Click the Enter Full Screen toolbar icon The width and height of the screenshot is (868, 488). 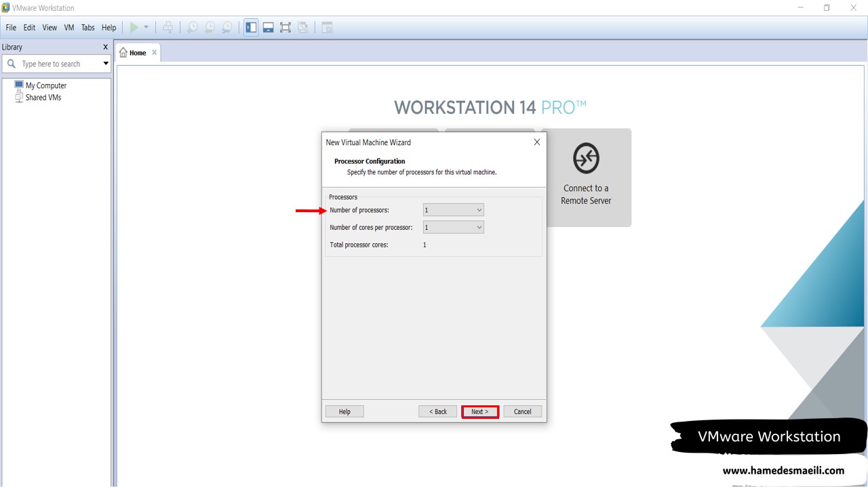click(285, 28)
